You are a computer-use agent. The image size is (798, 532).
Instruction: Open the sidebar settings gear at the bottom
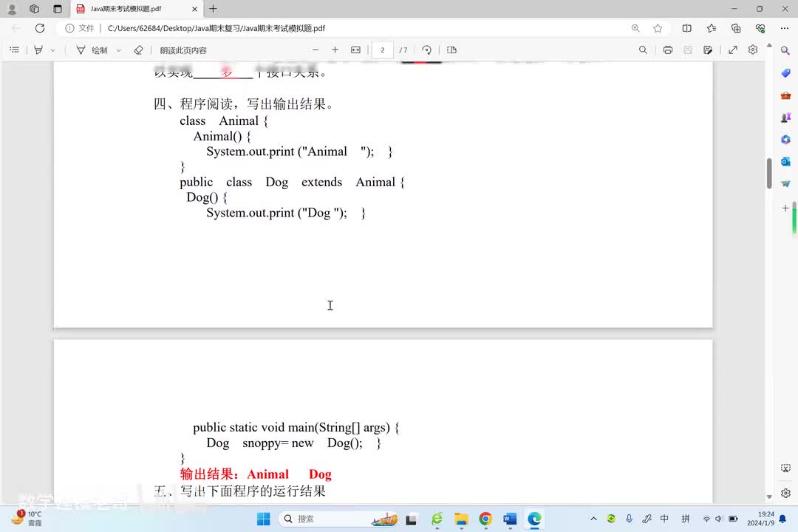point(785,493)
